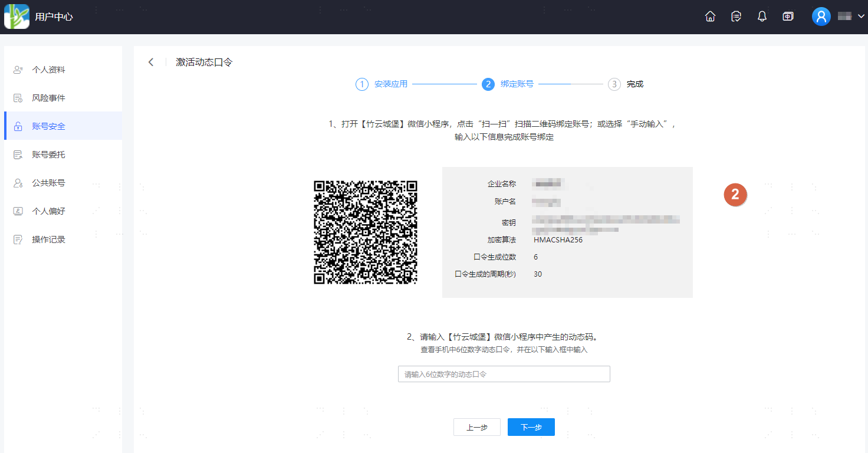
Task: Click the 账号委托 sidebar icon
Action: 18,155
